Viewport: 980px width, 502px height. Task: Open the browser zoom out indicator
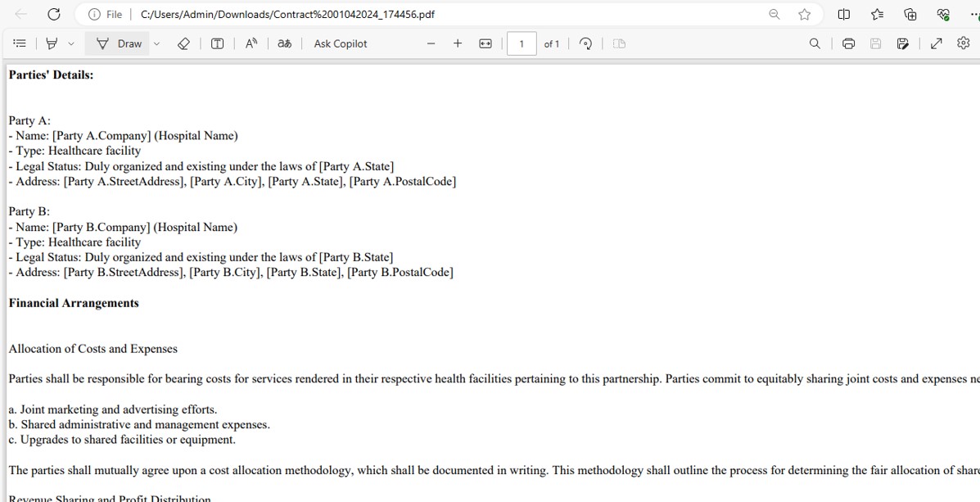point(775,14)
